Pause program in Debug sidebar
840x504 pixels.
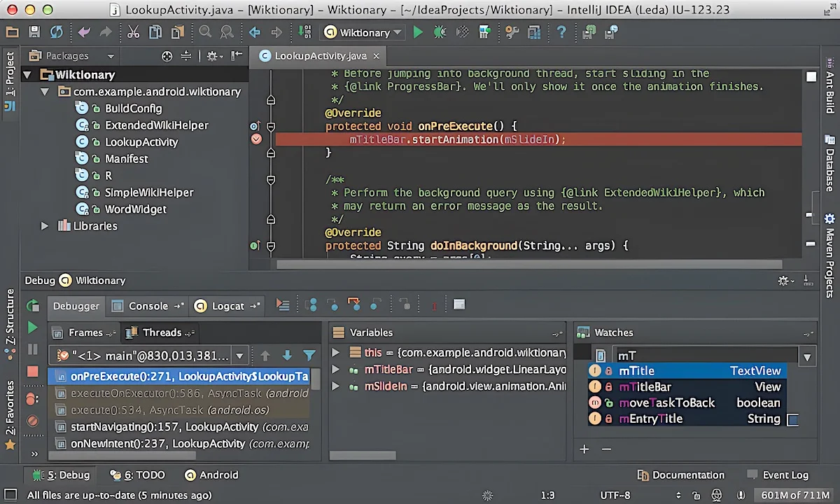32,349
